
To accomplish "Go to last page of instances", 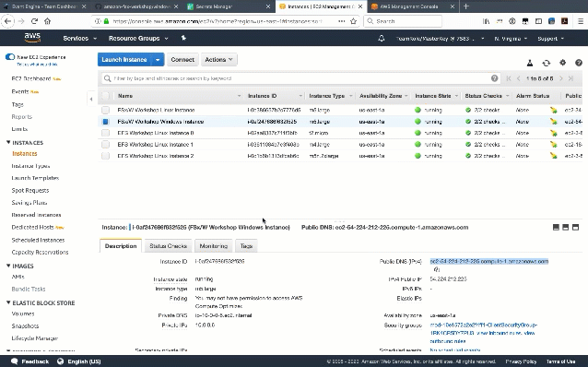I will pos(570,78).
